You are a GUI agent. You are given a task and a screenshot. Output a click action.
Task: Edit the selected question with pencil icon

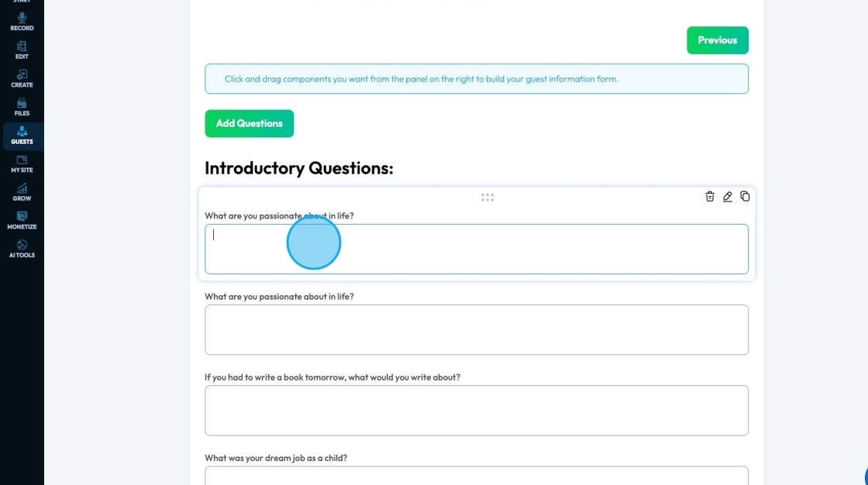(x=727, y=197)
